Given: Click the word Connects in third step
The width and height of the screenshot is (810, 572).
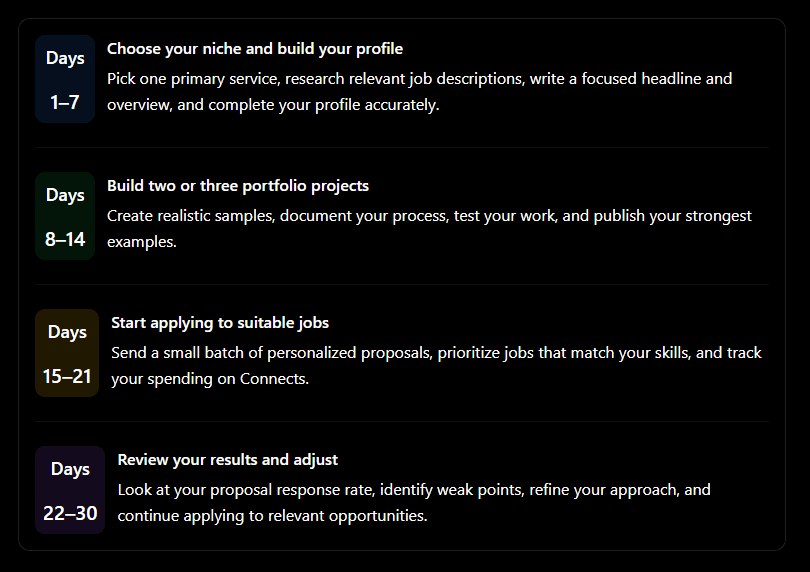Looking at the screenshot, I should (x=273, y=379).
